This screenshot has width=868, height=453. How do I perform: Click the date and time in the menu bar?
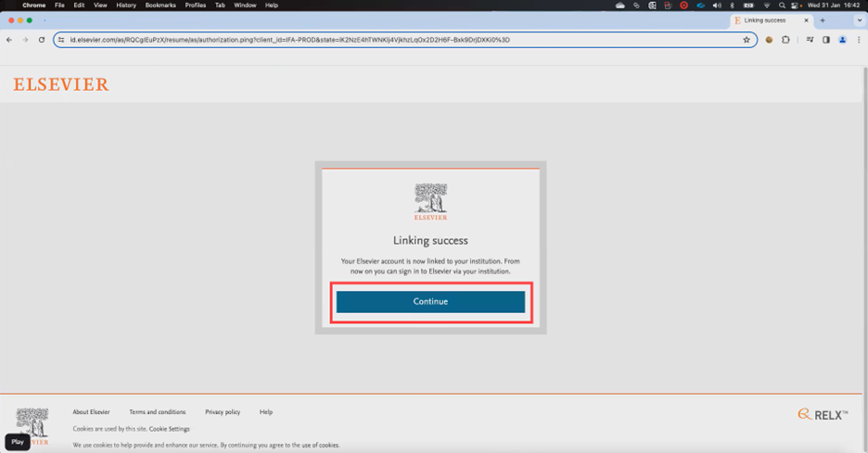(x=834, y=5)
